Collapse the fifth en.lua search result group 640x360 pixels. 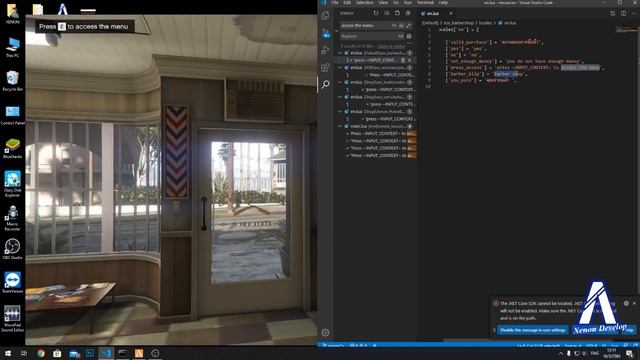tap(340, 111)
